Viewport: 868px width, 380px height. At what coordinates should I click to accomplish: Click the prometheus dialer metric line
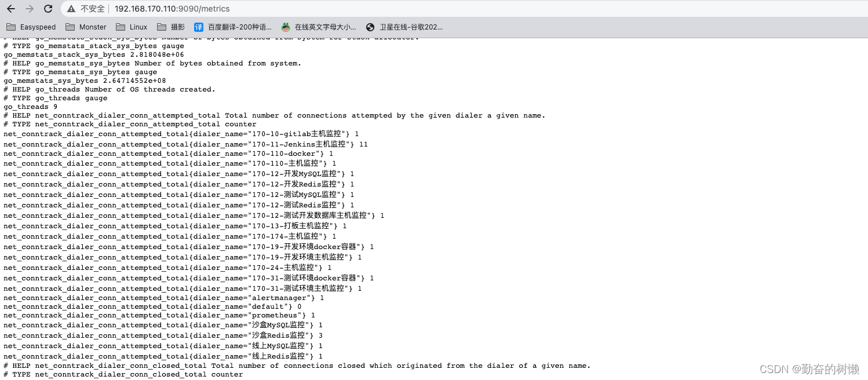click(x=159, y=315)
